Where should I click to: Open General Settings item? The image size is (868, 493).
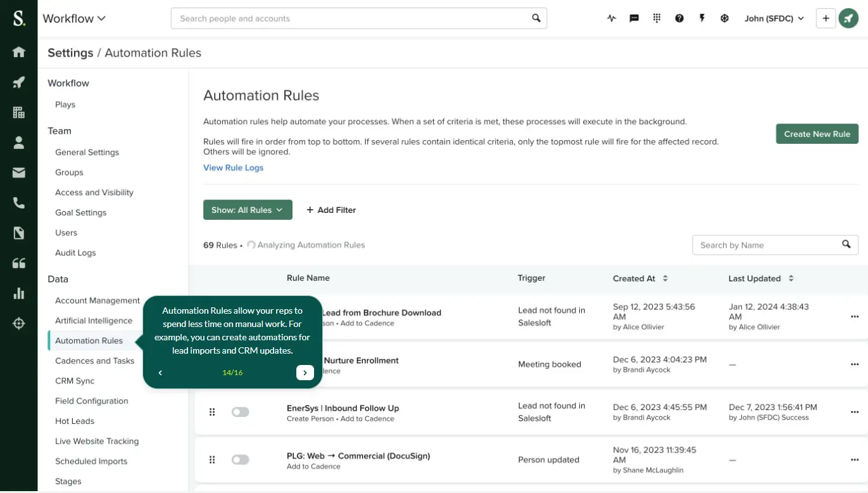pos(87,152)
